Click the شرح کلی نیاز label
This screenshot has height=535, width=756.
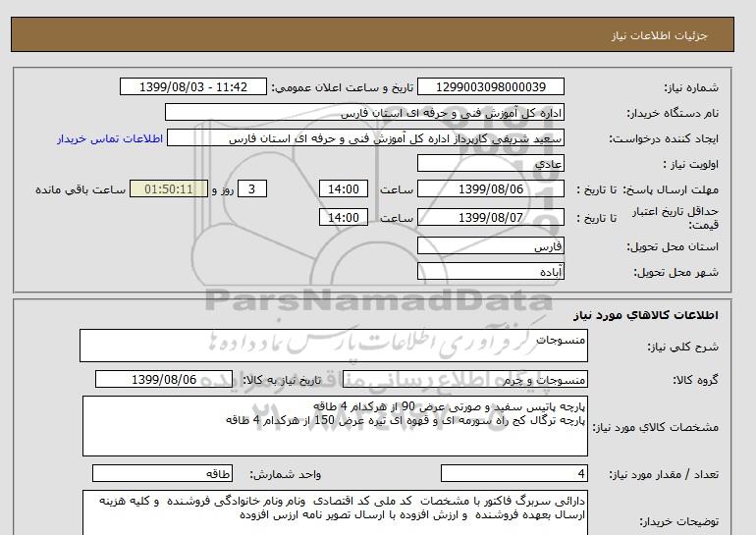pos(682,347)
